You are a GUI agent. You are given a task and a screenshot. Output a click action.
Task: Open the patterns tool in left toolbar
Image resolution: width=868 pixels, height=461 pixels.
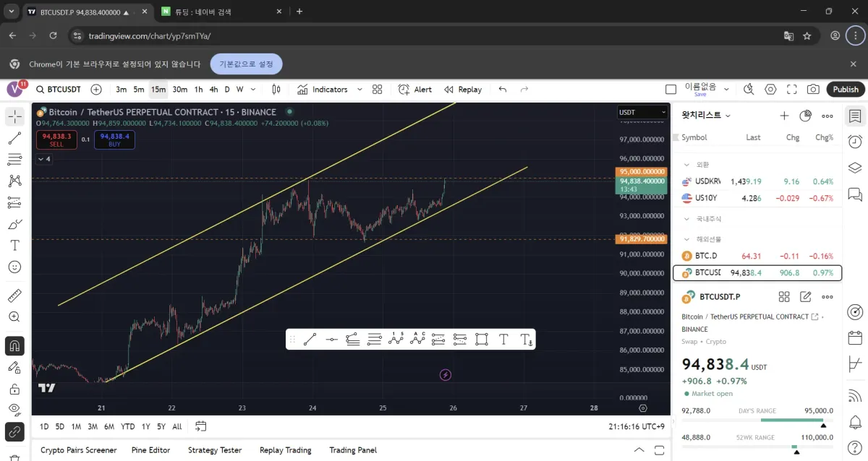14,181
